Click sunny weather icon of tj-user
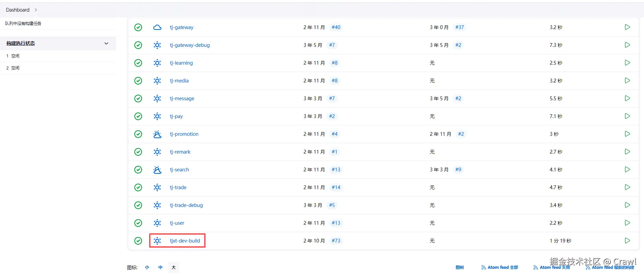The height and width of the screenshot is (274, 644). coord(157,223)
